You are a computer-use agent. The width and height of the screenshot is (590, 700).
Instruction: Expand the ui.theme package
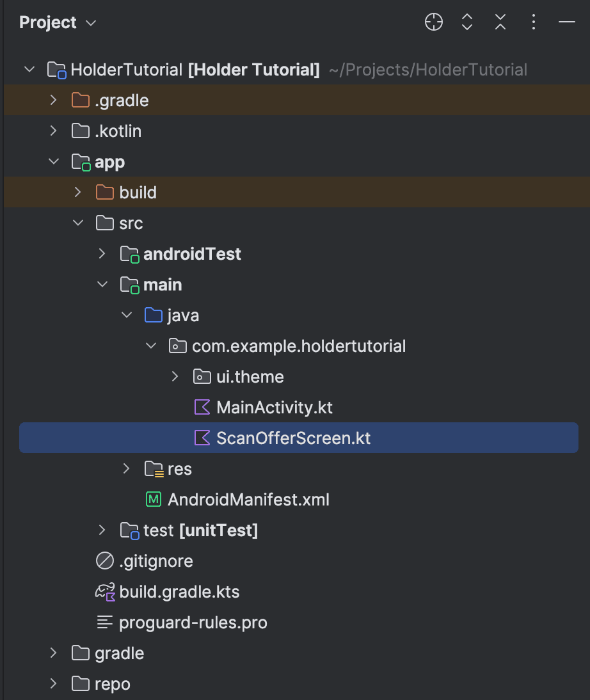click(x=175, y=377)
